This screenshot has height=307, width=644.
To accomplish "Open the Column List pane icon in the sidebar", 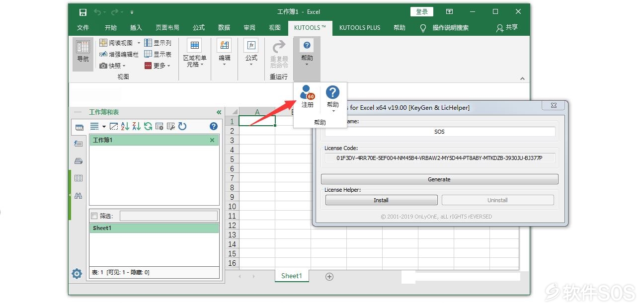I will click(79, 178).
